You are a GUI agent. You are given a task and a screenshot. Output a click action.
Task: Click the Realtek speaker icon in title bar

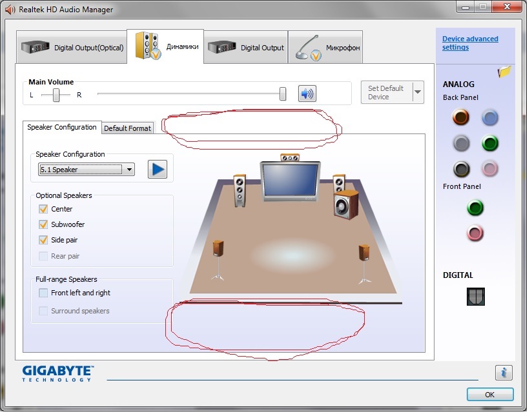coord(10,10)
